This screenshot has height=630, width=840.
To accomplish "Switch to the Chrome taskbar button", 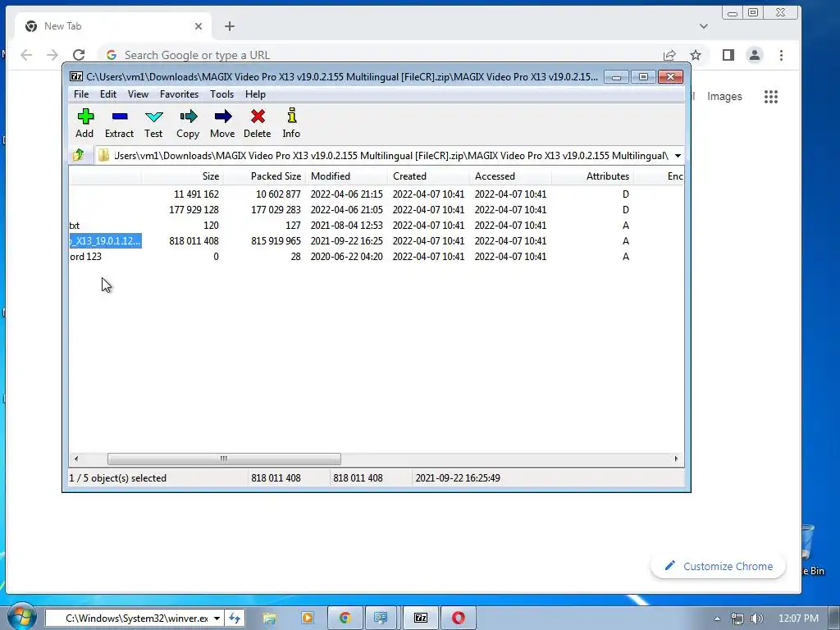I will (345, 619).
